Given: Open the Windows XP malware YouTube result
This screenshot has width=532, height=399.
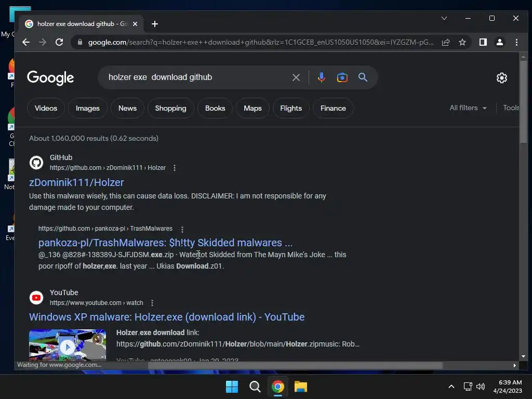Looking at the screenshot, I should [x=167, y=317].
